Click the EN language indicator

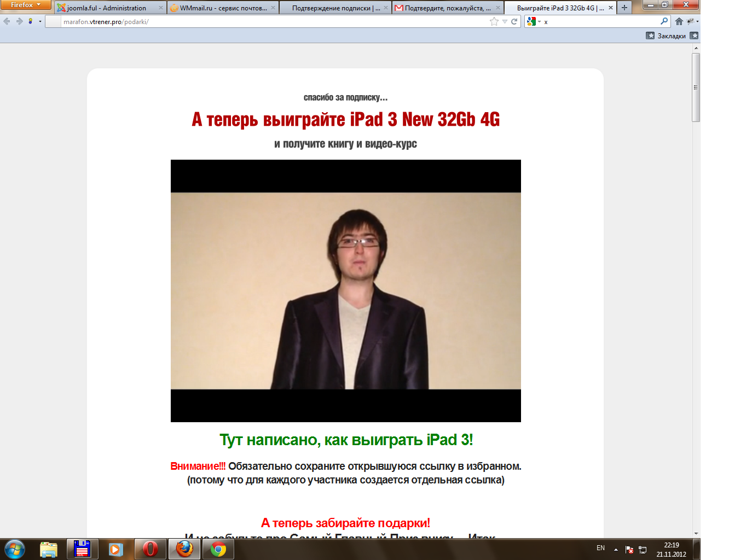coord(600,548)
